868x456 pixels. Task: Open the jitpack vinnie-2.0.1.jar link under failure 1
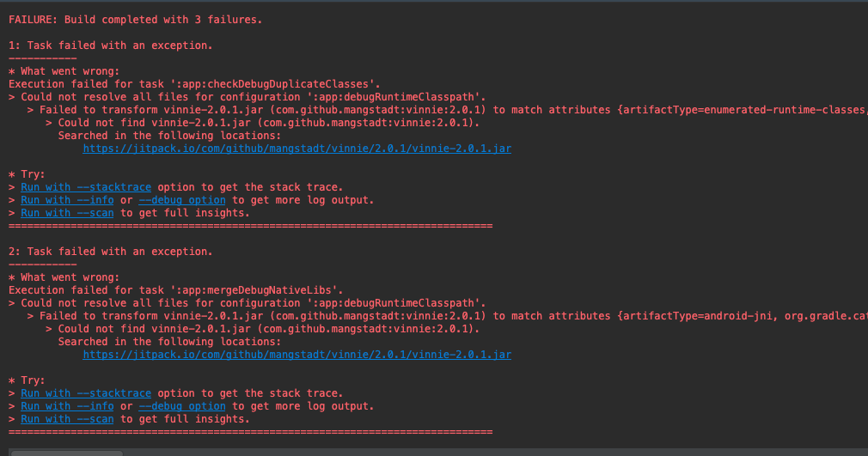(x=296, y=149)
